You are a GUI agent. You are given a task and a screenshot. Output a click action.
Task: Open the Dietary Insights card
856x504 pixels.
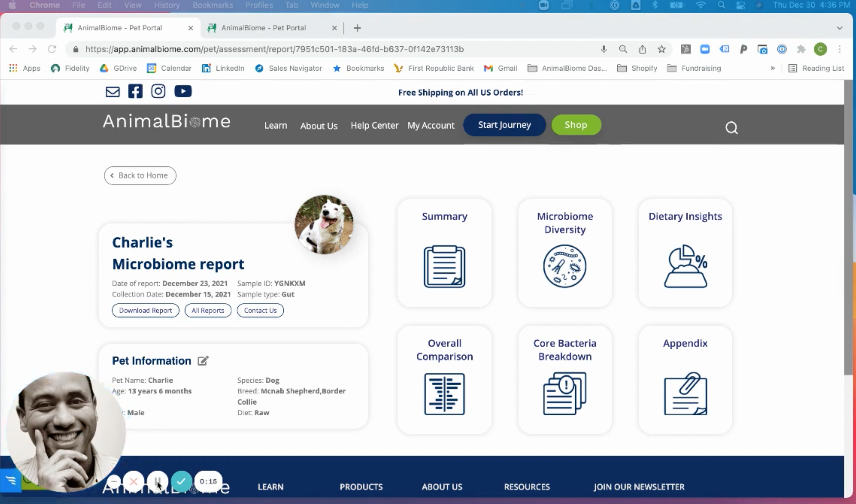685,253
